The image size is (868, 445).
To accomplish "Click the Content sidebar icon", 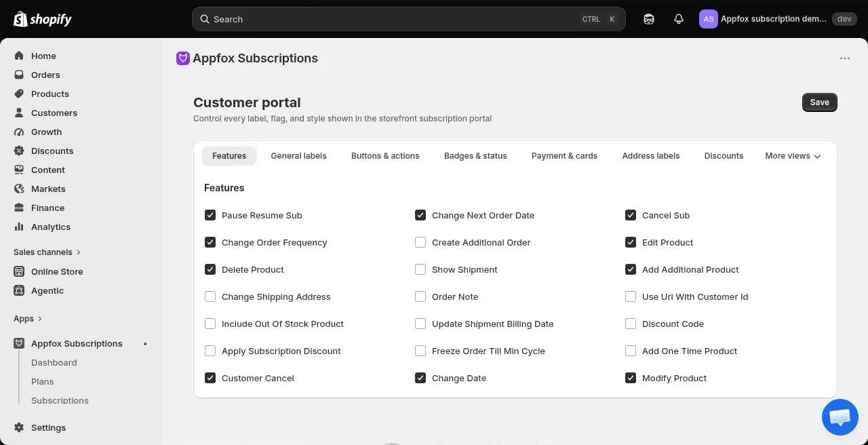I will coord(19,170).
